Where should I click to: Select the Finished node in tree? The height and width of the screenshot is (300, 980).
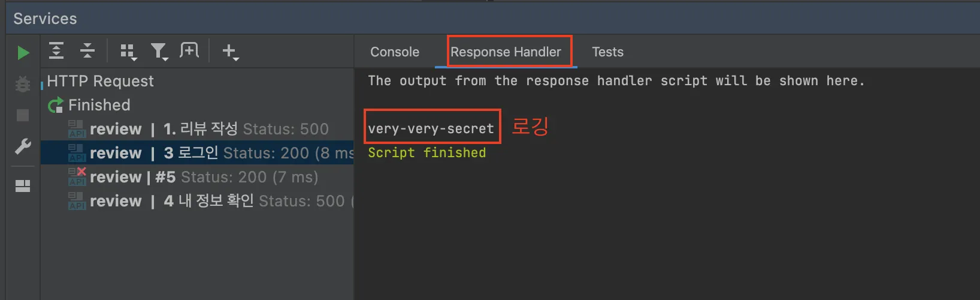click(x=99, y=105)
